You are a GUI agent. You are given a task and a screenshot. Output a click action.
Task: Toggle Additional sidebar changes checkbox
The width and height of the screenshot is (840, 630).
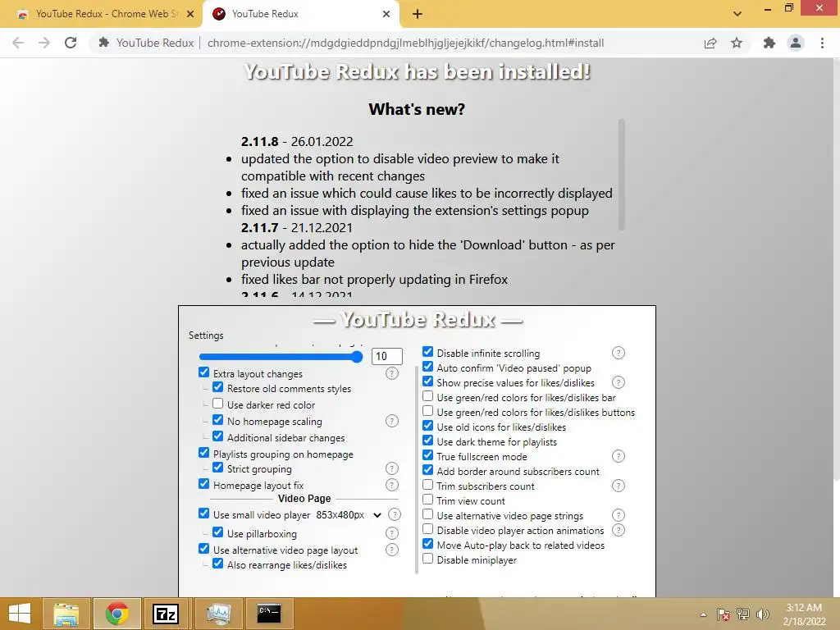pos(217,436)
